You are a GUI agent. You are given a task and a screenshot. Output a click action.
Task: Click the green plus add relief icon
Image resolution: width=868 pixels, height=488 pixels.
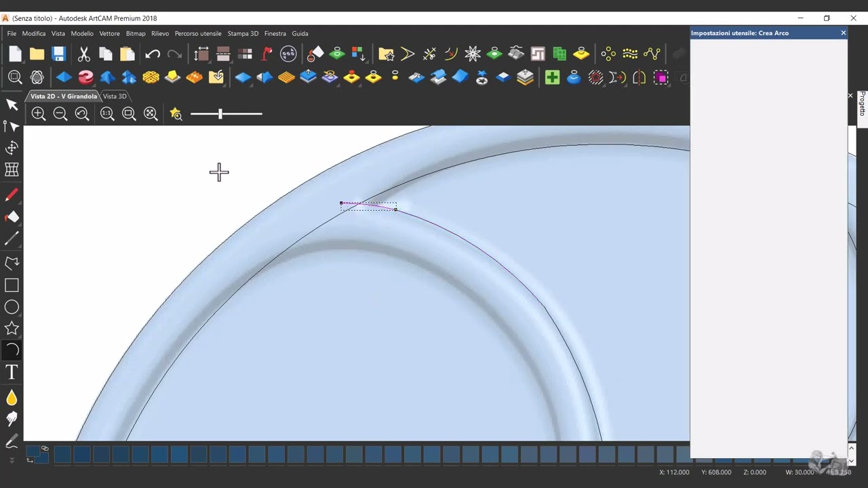point(552,77)
